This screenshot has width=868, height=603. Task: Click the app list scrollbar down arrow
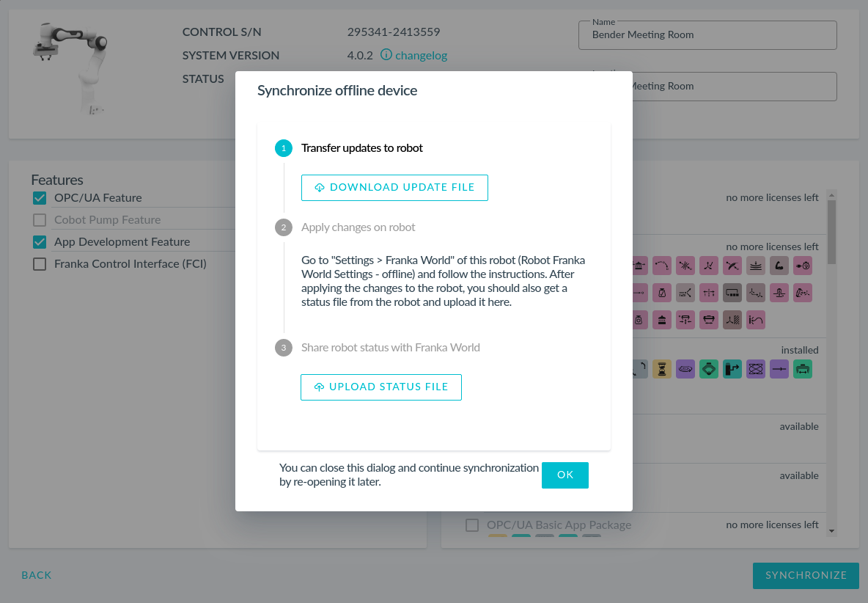coord(831,531)
